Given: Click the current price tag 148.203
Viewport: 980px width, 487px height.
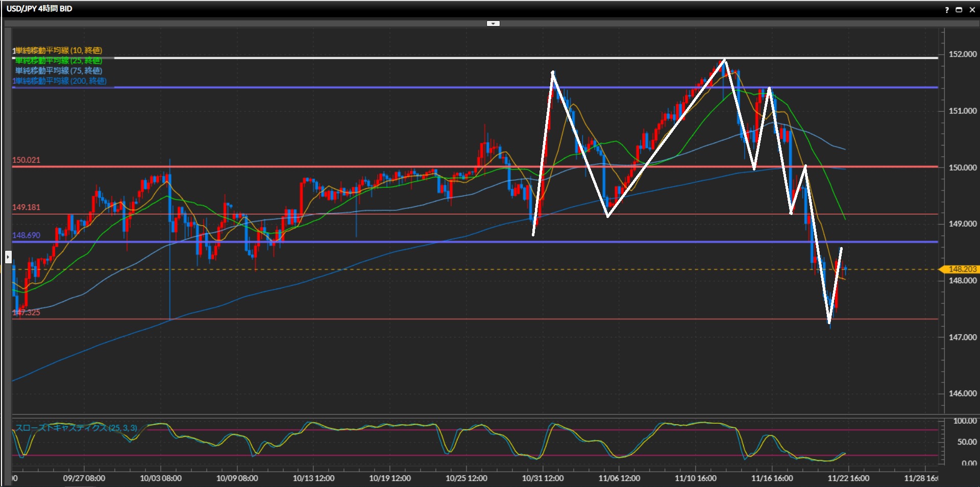Looking at the screenshot, I should 961,269.
